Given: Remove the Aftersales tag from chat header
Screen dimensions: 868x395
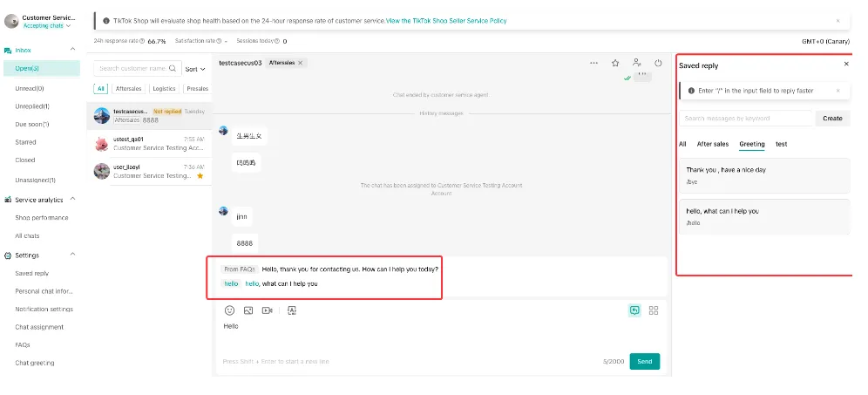Looking at the screenshot, I should [300, 63].
